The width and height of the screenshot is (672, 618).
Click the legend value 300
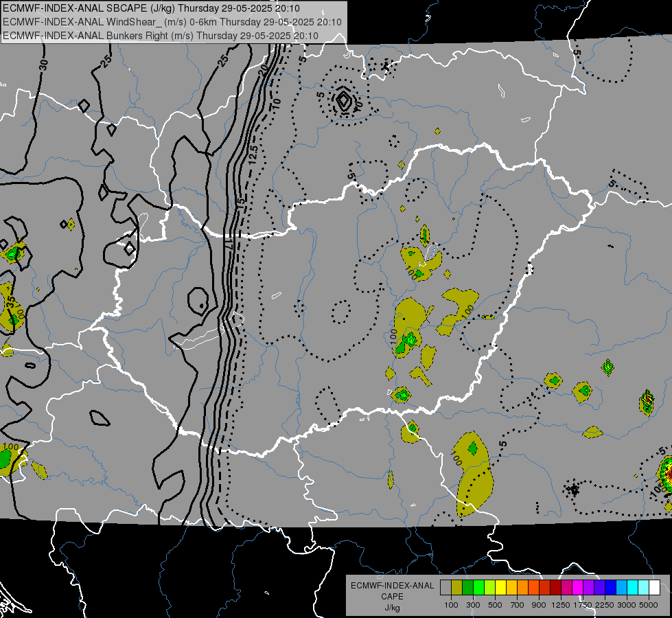[473, 605]
